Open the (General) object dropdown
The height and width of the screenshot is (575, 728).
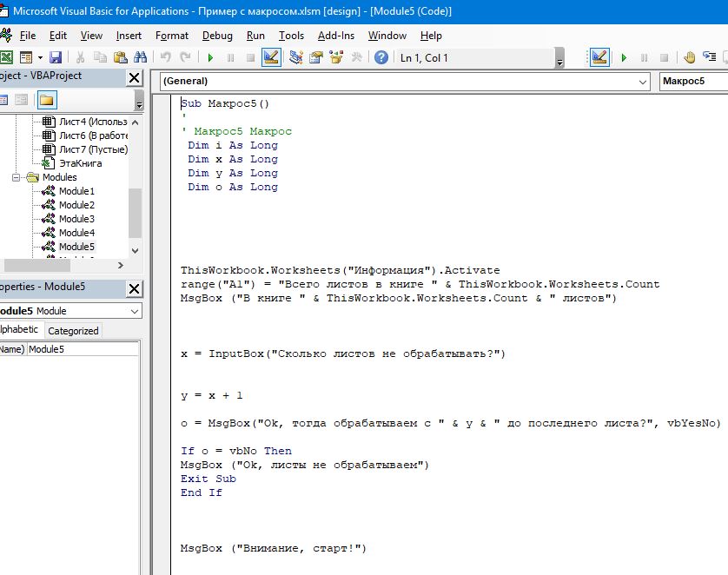404,82
